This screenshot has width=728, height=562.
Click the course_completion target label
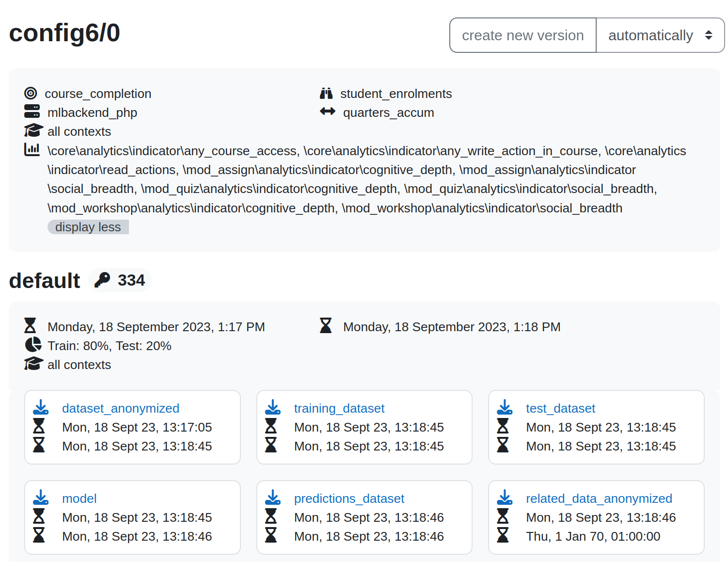tap(98, 94)
